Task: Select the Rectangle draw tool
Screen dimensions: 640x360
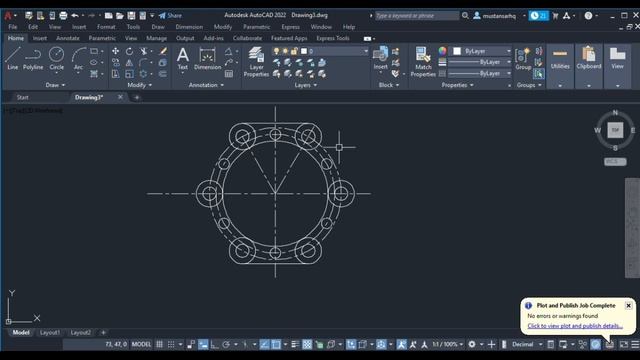Action: click(x=94, y=51)
